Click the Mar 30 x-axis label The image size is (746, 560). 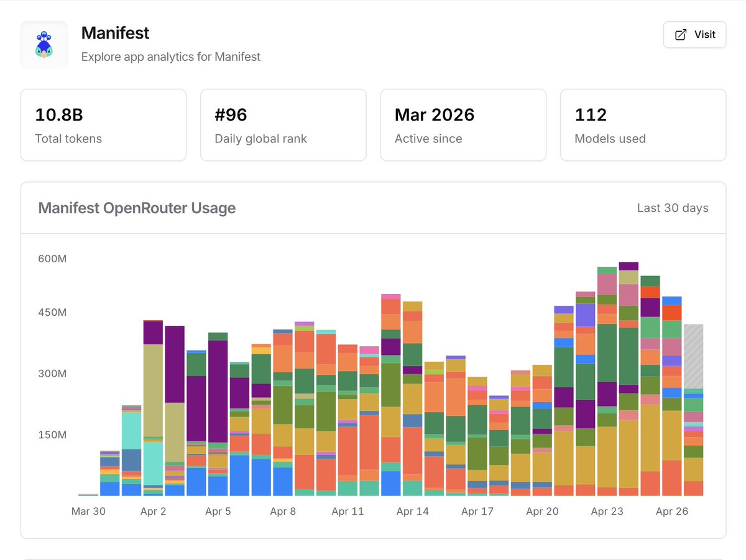(88, 512)
